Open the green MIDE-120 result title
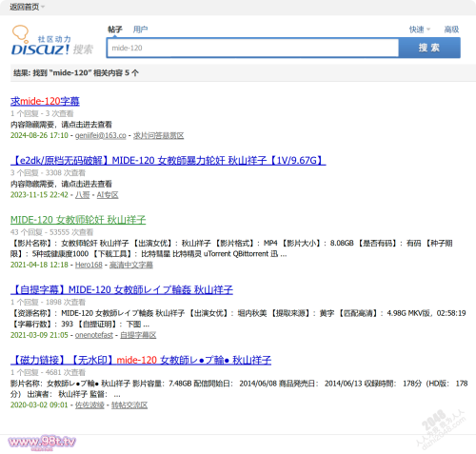Image resolution: width=476 pixels, height=454 pixels. point(78,220)
